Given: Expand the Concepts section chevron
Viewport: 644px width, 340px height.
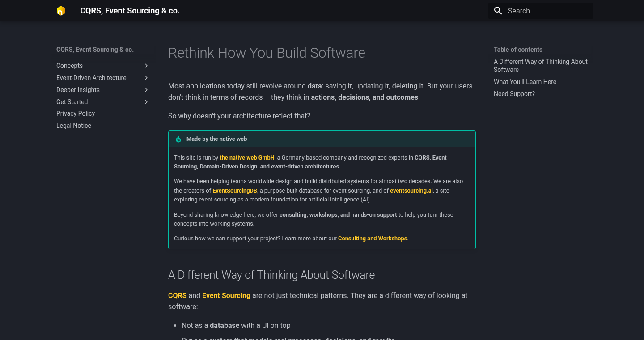Looking at the screenshot, I should (146, 66).
